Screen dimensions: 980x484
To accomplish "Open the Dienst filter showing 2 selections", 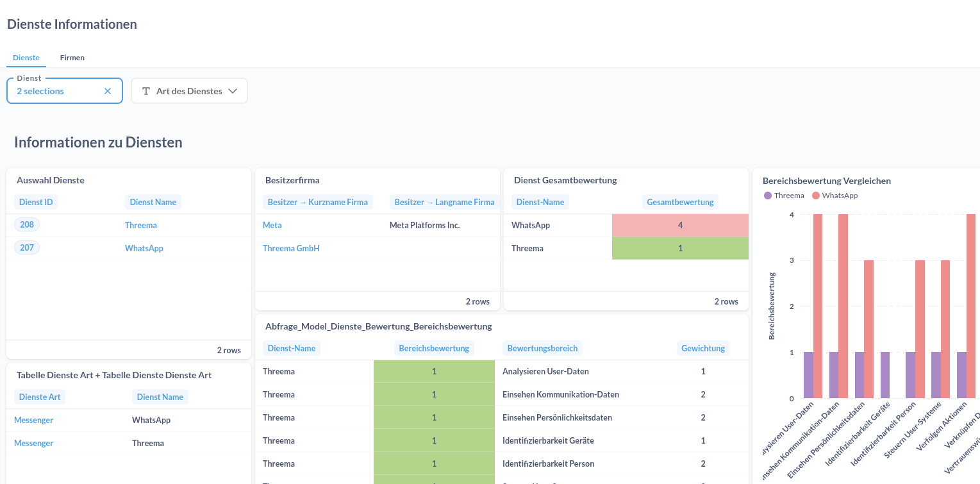I will pyautogui.click(x=58, y=91).
